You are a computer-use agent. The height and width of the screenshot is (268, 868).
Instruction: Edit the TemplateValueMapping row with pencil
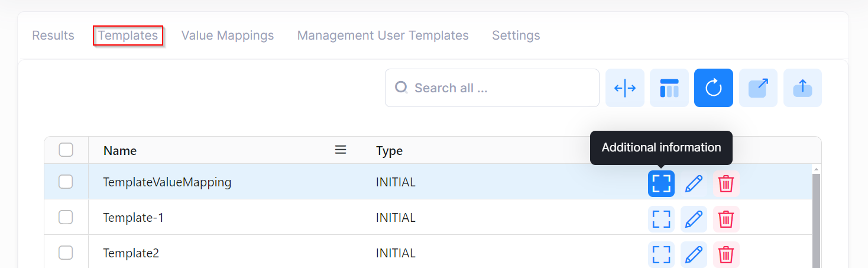click(x=694, y=183)
